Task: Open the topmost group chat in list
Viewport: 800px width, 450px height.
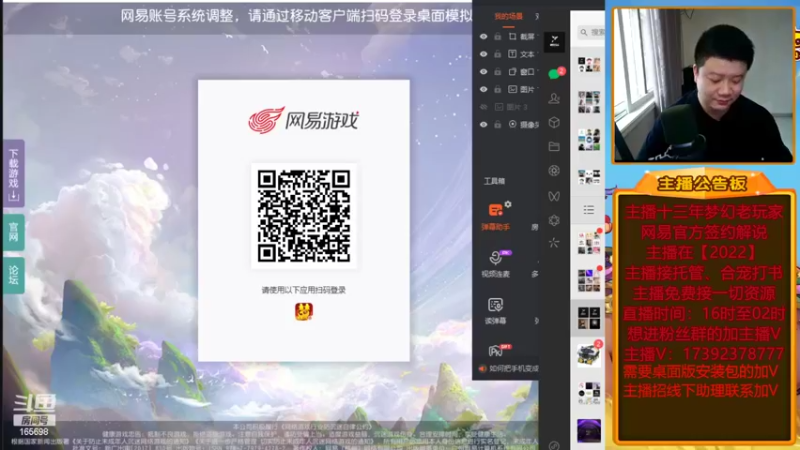Action: (589, 65)
